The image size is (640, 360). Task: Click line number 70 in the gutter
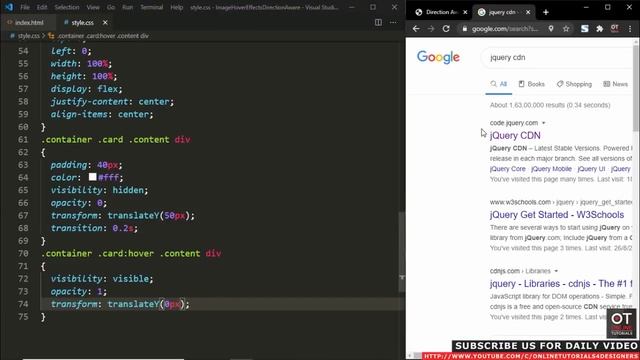tap(23, 253)
